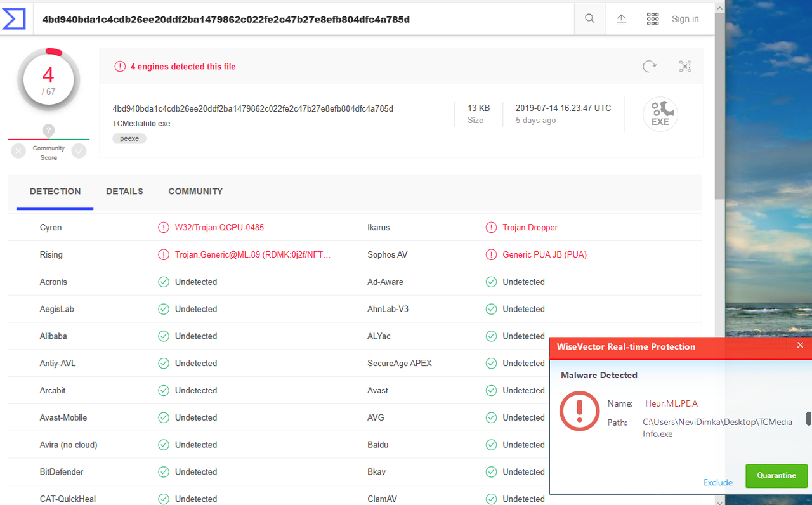The height and width of the screenshot is (505, 812).
Task: Click the Heur.ML.PE.A malware name
Action: (671, 403)
